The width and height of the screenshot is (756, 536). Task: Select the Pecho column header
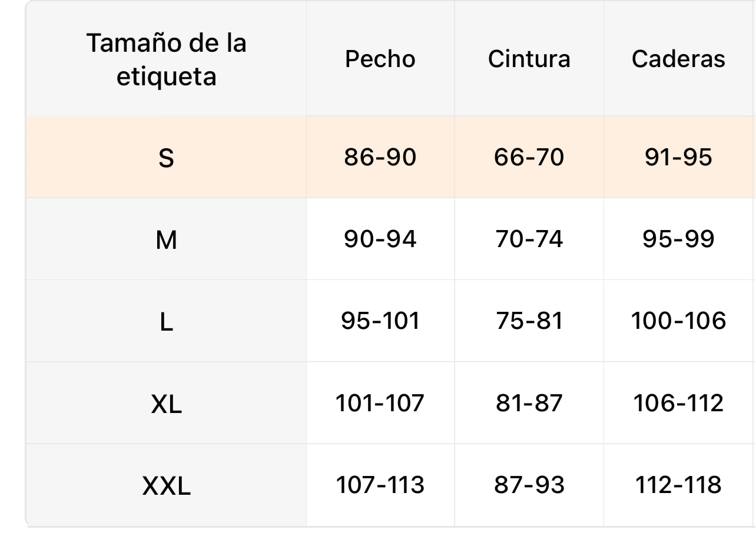380,59
